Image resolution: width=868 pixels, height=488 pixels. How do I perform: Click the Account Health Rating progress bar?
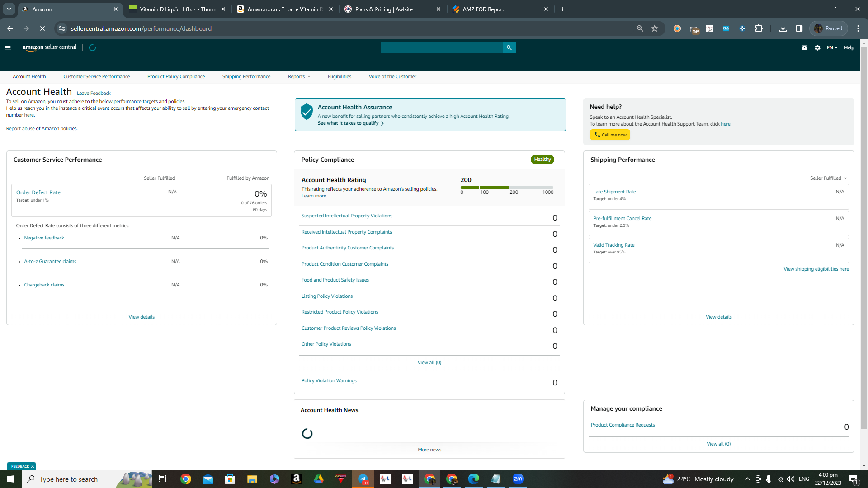(507, 187)
